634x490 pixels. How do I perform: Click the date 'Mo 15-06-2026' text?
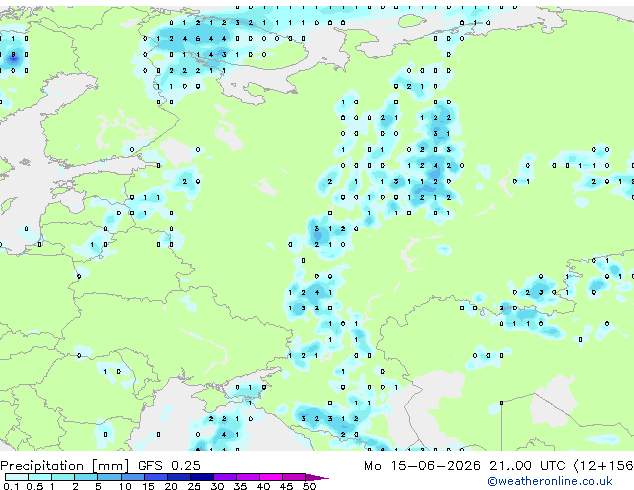pos(422,466)
